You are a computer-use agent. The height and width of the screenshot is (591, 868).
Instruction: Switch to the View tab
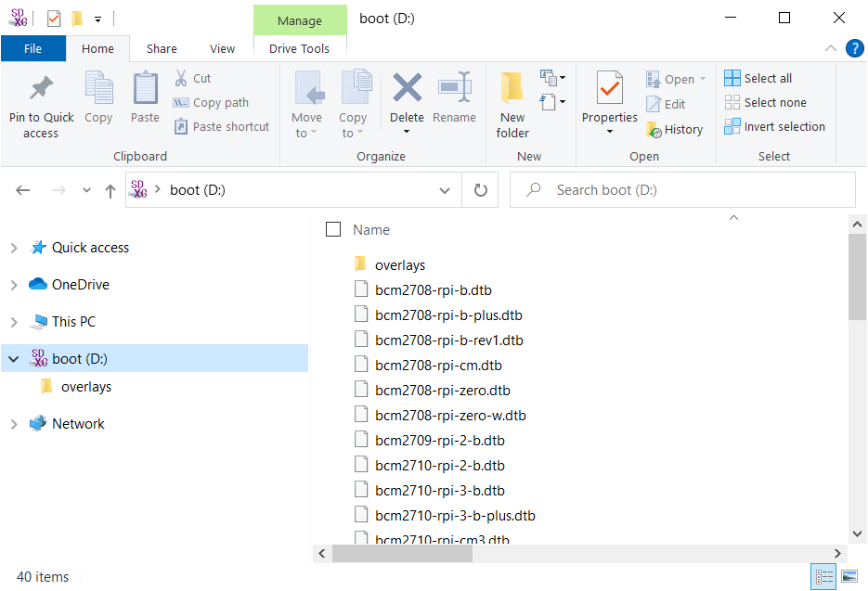222,48
